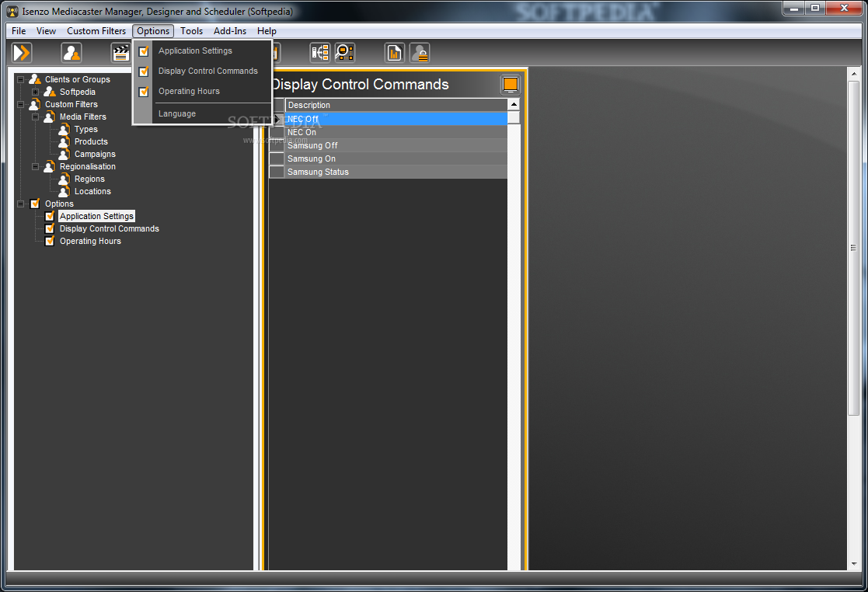Click the server distribution tree toolbar icon
The width and height of the screenshot is (868, 592).
coord(320,53)
